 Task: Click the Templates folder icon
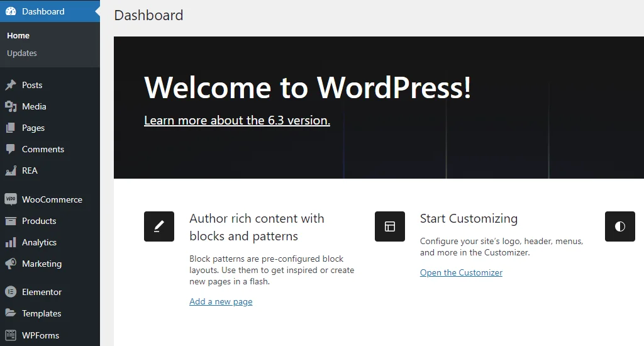11,313
